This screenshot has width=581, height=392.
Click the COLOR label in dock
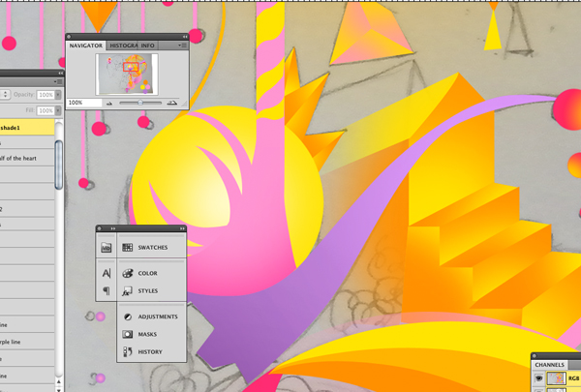(147, 273)
